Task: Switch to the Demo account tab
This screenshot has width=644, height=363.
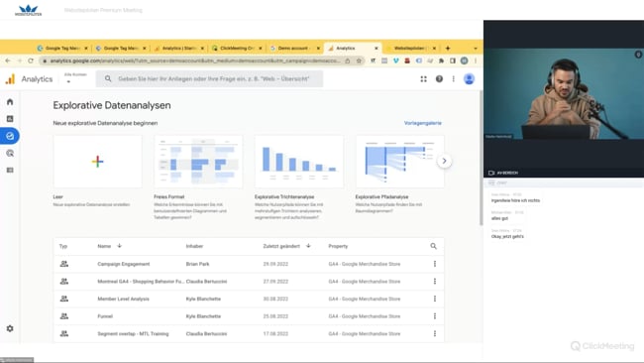Action: [x=294, y=48]
